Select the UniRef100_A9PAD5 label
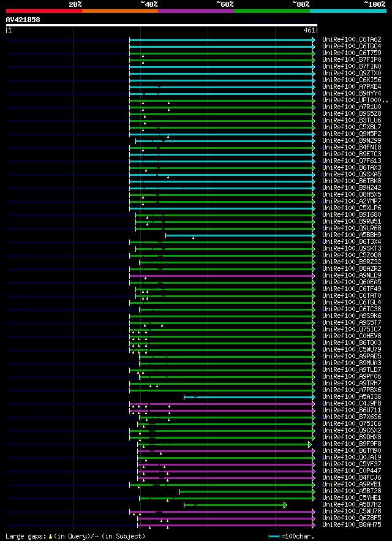Image resolution: width=392 pixels, height=541 pixels. tap(352, 357)
